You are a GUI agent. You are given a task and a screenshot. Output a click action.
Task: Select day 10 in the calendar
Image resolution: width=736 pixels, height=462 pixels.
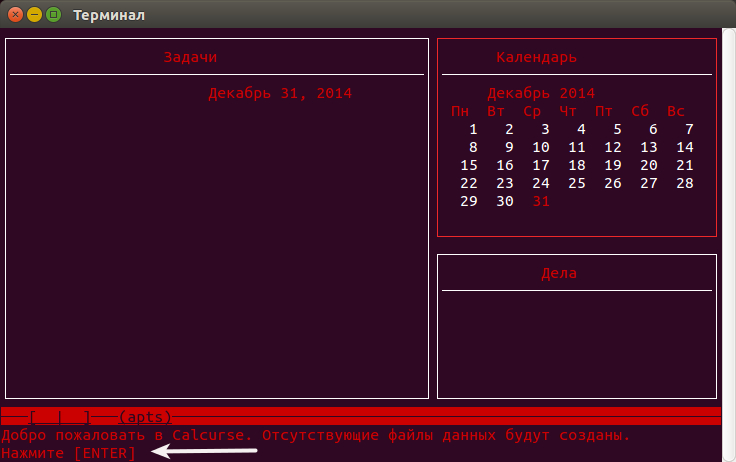[x=541, y=147]
